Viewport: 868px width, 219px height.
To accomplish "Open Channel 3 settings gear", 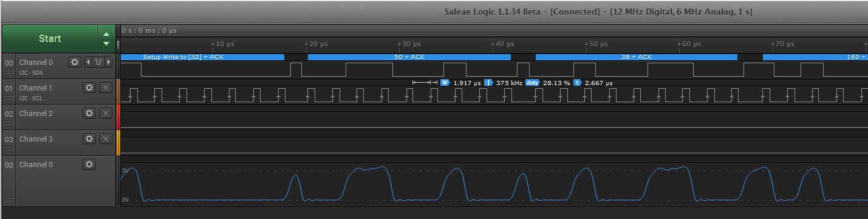I will [89, 139].
